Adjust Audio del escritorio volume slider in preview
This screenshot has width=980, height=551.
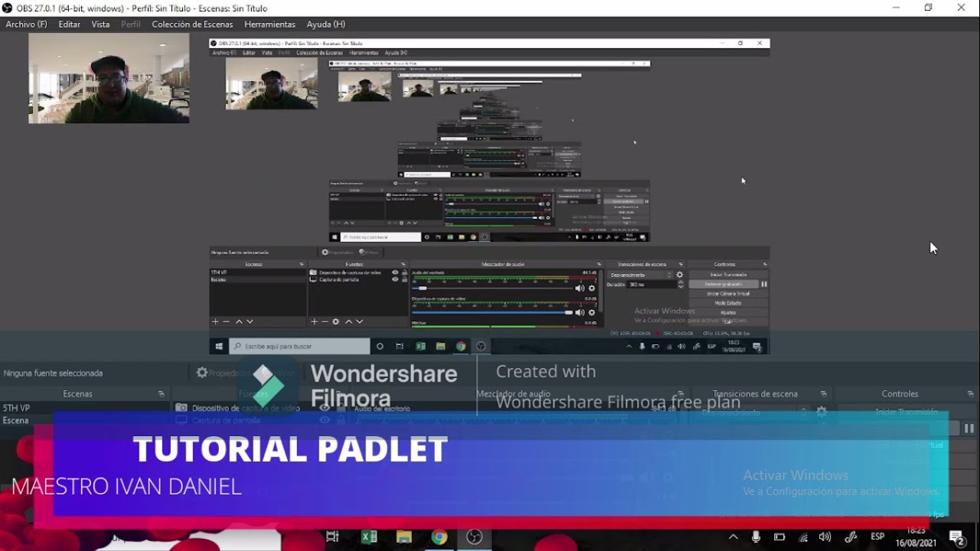pos(492,289)
